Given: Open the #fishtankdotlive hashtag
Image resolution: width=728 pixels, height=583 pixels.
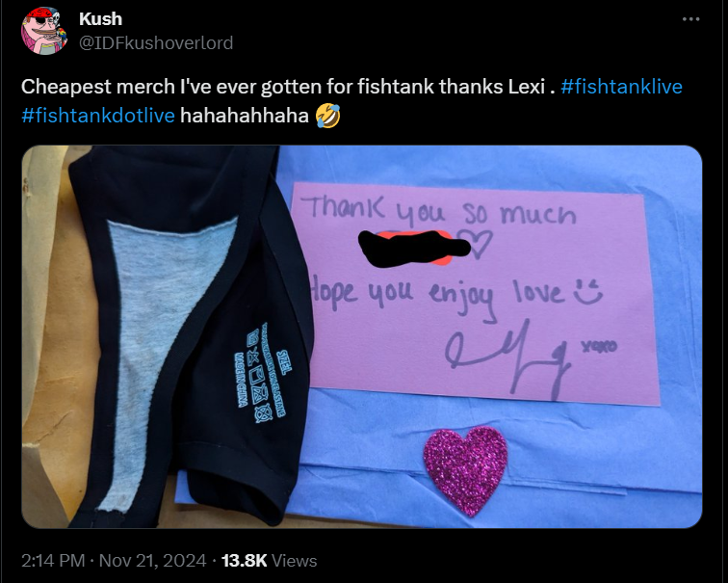Looking at the screenshot, I should point(98,116).
